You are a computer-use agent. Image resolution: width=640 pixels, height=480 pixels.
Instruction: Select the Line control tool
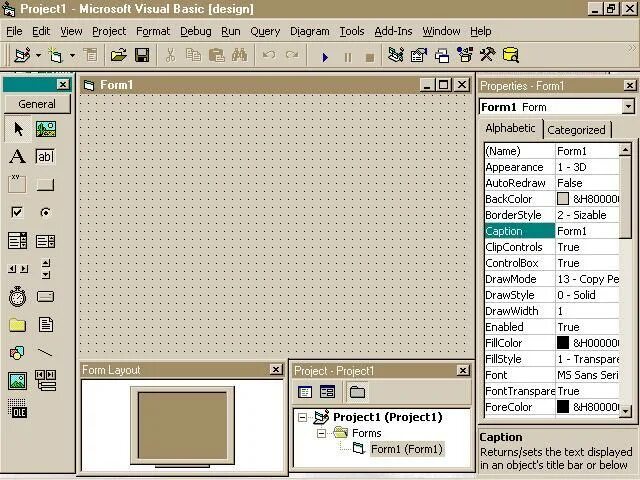(45, 353)
